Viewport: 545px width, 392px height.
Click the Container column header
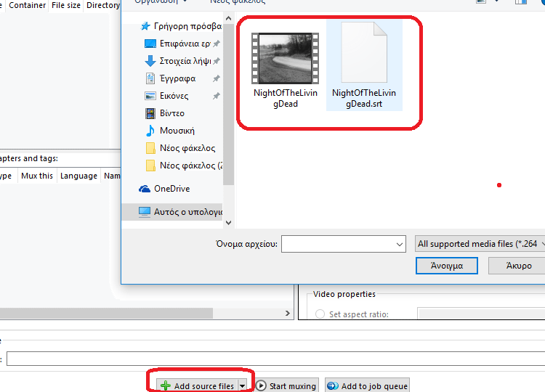coord(27,6)
